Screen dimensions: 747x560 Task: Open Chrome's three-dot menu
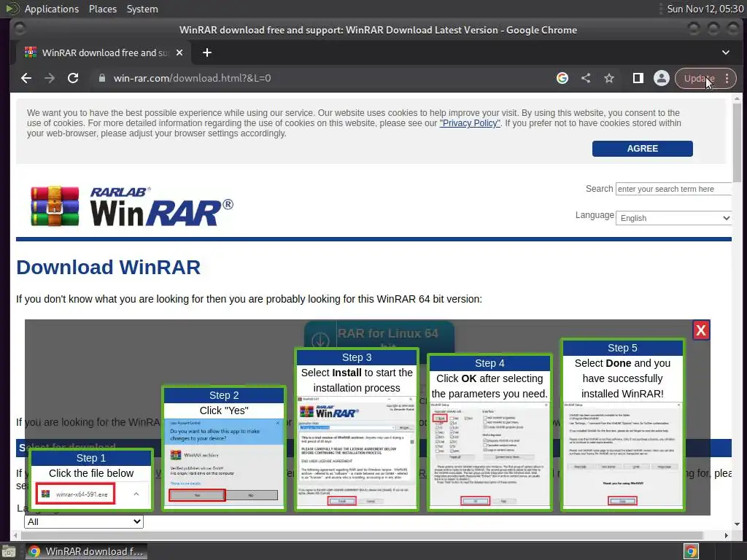tap(727, 78)
